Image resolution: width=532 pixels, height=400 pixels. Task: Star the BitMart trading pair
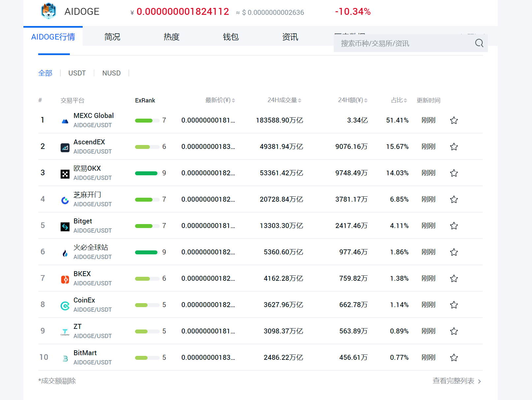coord(454,357)
